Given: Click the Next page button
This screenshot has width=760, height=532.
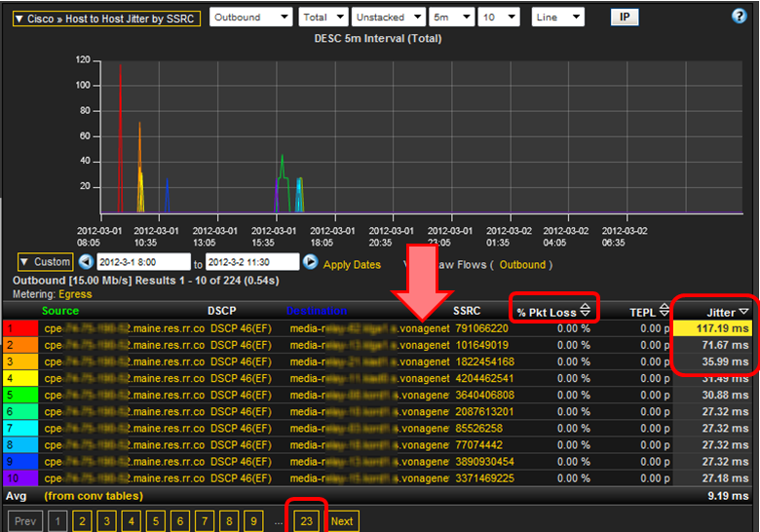Looking at the screenshot, I should [x=342, y=521].
